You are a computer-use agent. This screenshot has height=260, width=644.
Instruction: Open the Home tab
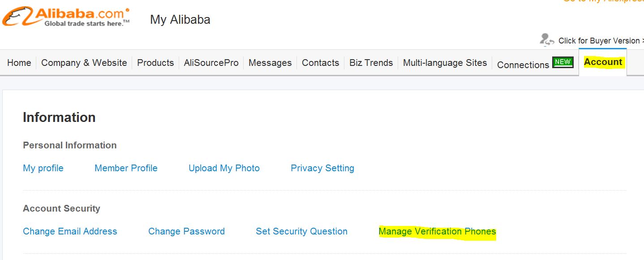19,63
